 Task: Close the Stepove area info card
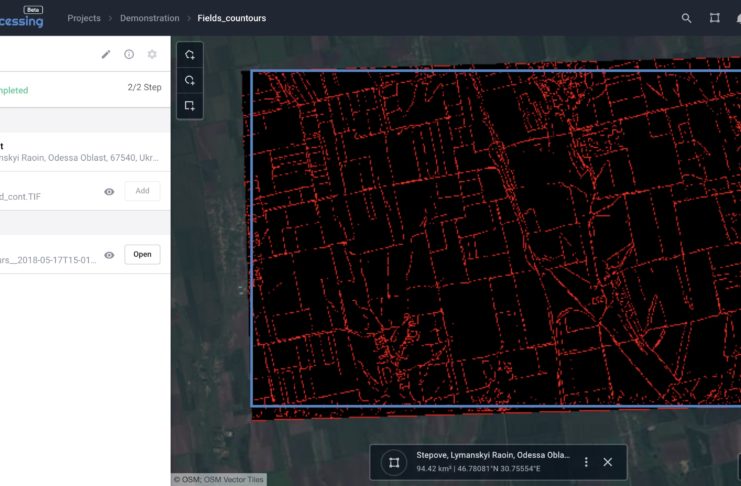[608, 462]
